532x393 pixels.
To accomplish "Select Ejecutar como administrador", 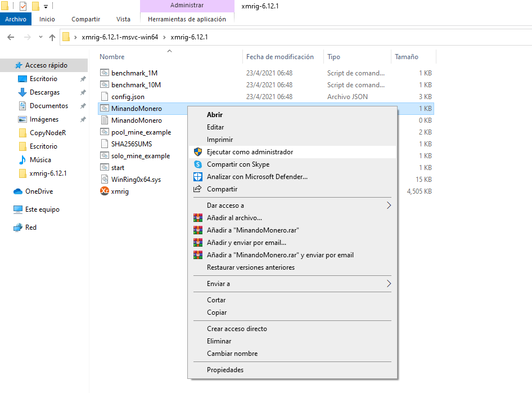I will [250, 152].
